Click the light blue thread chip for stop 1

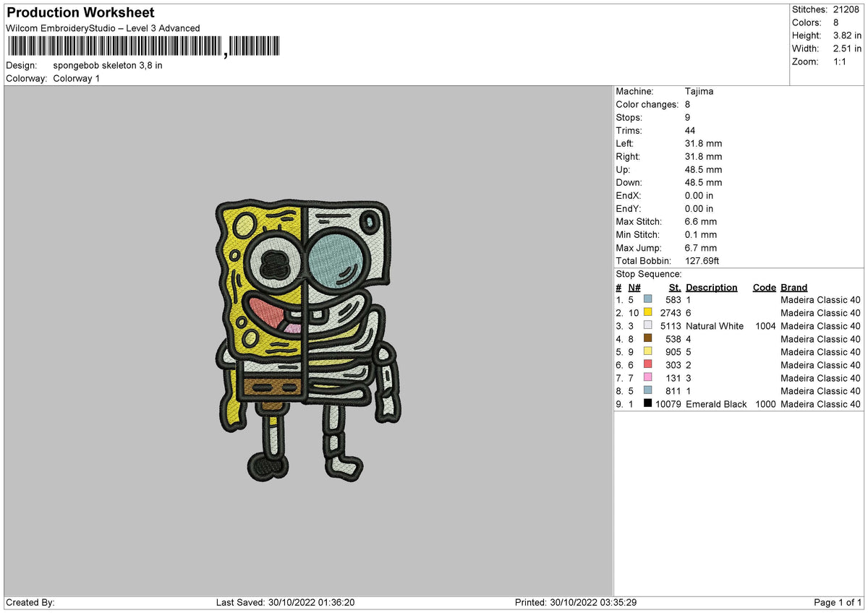(648, 299)
